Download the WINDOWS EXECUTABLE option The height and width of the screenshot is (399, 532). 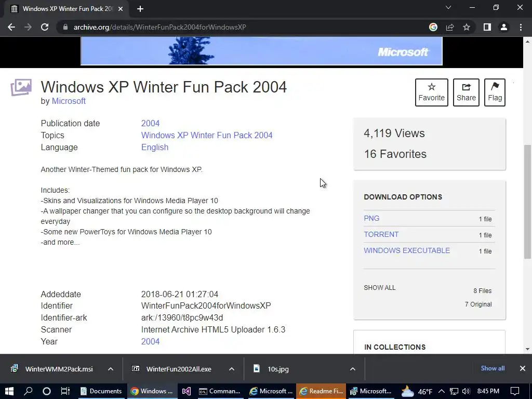coord(407,250)
